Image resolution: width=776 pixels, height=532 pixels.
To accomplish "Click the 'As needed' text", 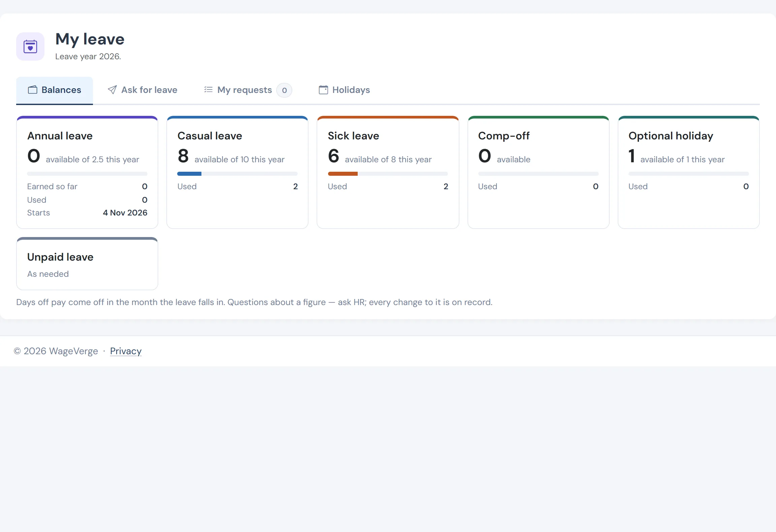I will point(48,274).
